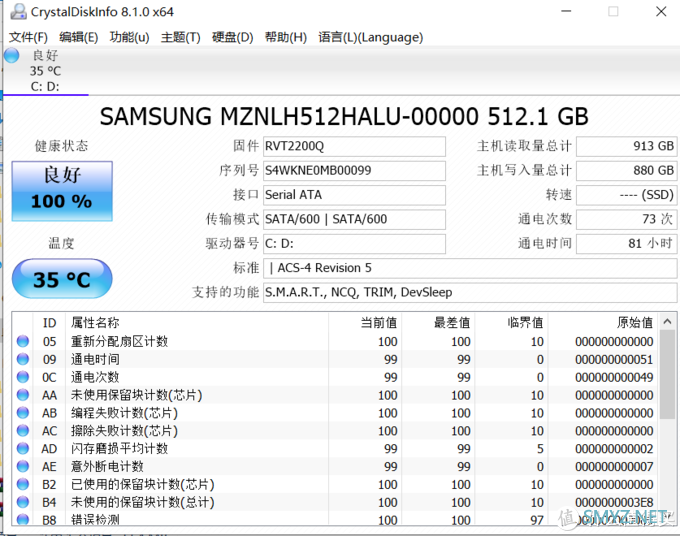Viewport: 680px width, 536px height.
Task: Select the 重新分配扇区计数 attribute row
Action: (x=335, y=341)
